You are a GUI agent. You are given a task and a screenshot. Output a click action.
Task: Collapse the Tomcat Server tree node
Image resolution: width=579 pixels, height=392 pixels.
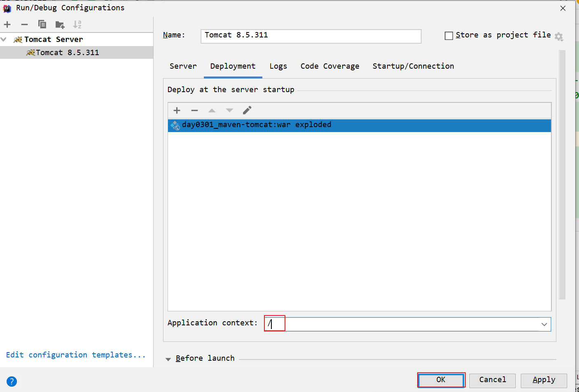click(x=4, y=39)
